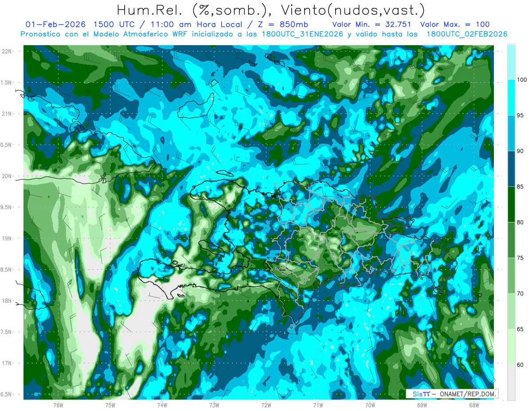The height and width of the screenshot is (411, 532).
Task: Select the dark green legend swatch between 80 and 85
Action: coord(511,204)
